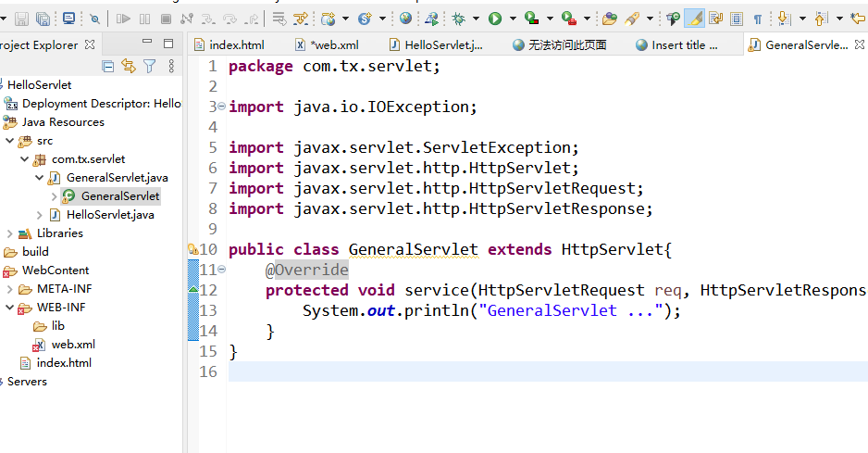The width and height of the screenshot is (868, 453).
Task: Click the Disconnect debug icon
Action: click(x=187, y=19)
